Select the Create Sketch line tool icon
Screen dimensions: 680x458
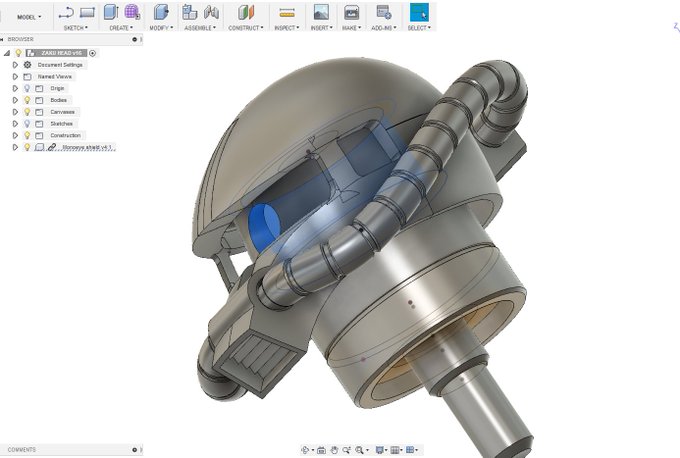pos(66,13)
